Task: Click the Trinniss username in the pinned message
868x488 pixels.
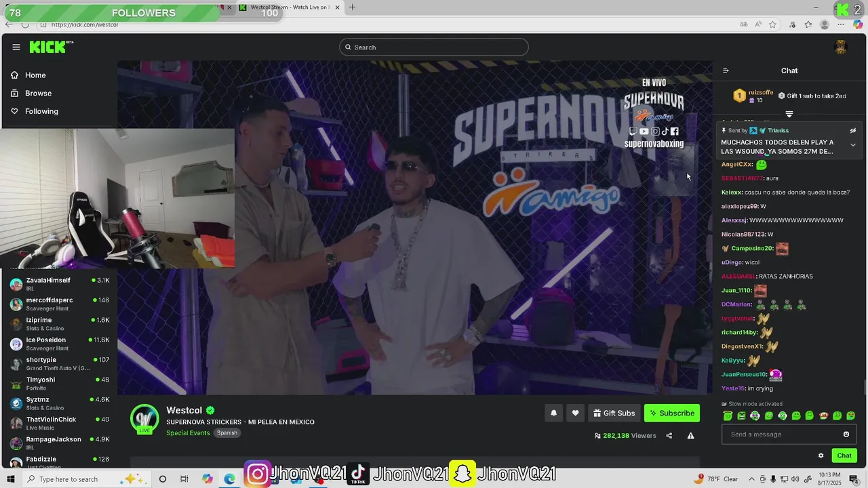Action: [778, 131]
